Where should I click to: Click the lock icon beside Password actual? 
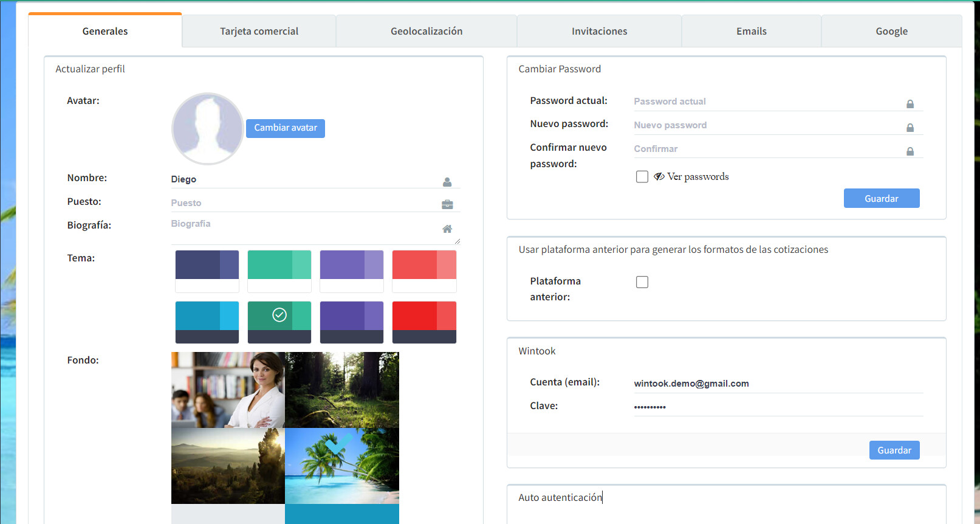pyautogui.click(x=910, y=104)
